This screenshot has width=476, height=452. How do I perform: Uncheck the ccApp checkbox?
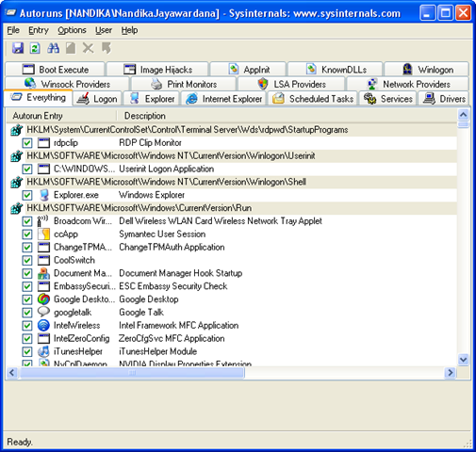[x=27, y=234]
